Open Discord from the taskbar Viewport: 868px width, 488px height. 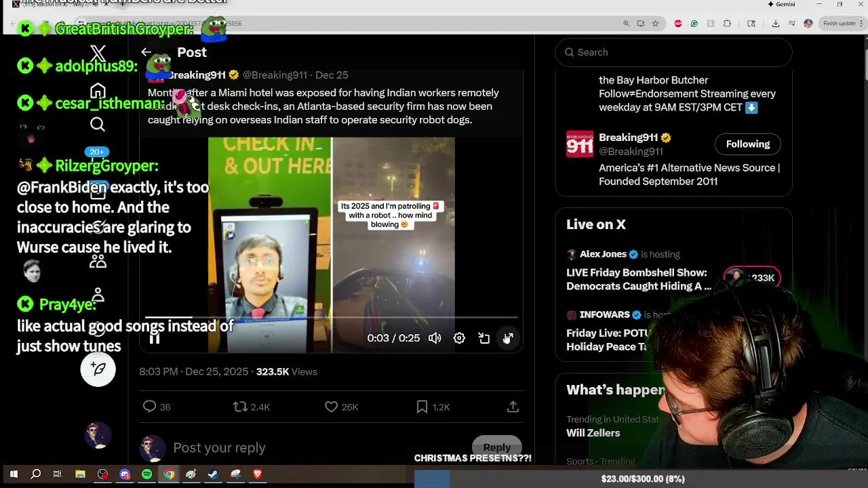[x=125, y=474]
